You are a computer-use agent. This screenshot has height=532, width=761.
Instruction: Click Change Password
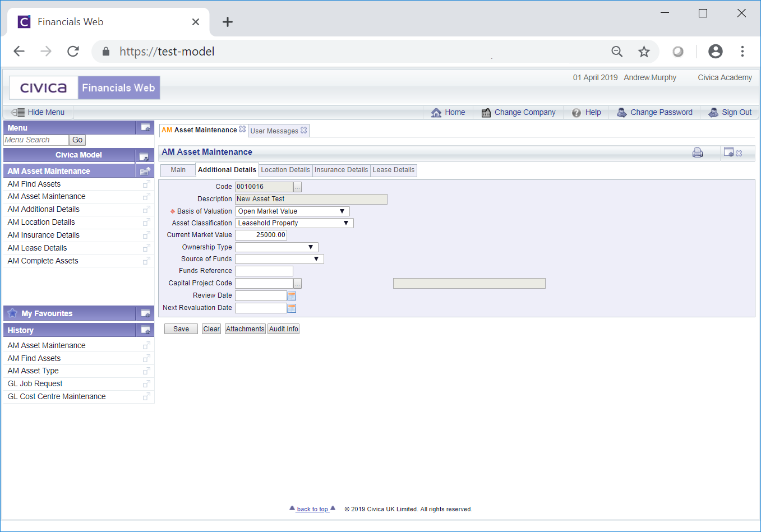[654, 112]
